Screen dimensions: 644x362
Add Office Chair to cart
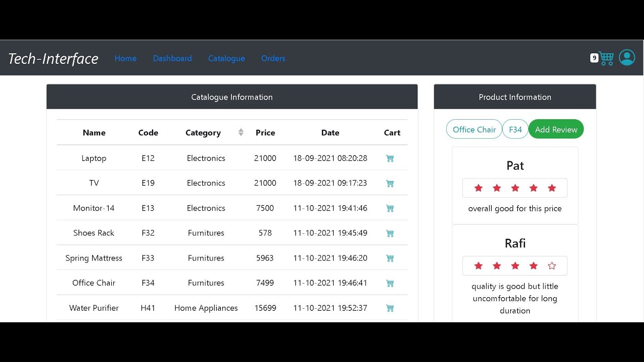click(x=390, y=283)
